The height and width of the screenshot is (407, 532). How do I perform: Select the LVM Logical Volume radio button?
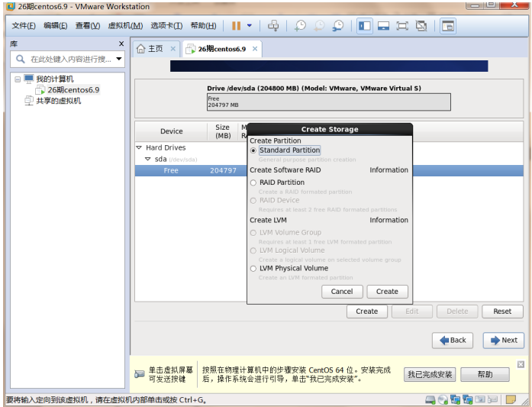253,250
